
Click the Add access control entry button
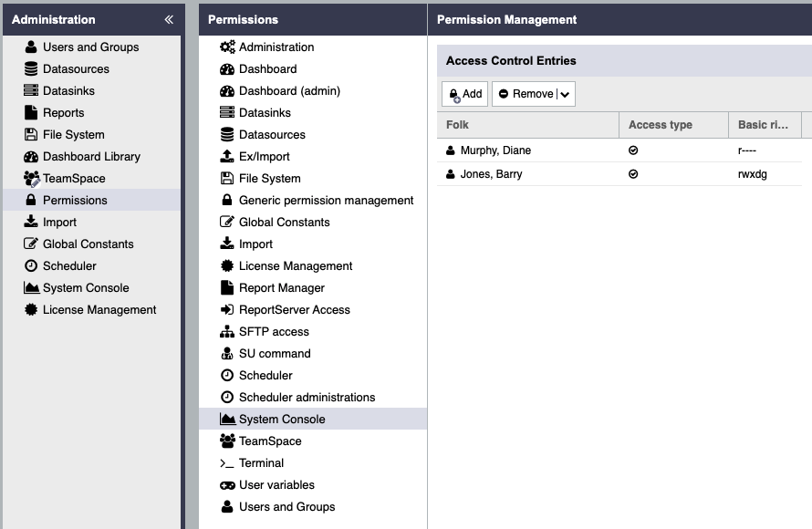point(464,94)
